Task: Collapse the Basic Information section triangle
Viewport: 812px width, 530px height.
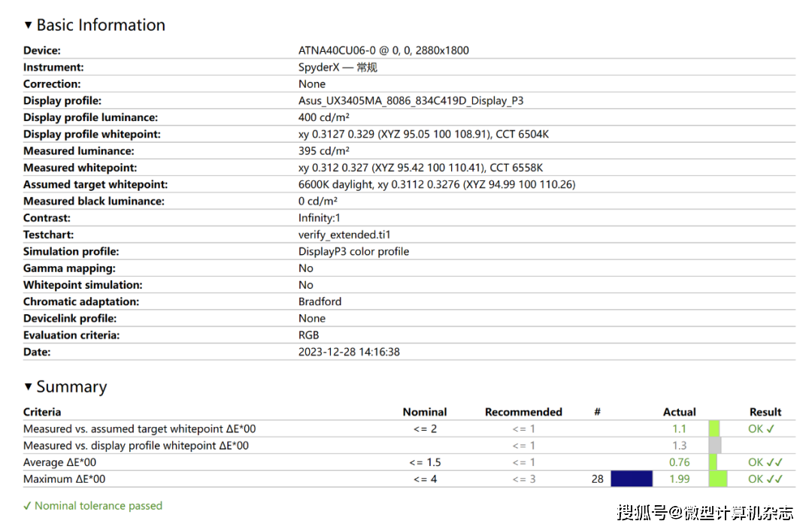Action: click(29, 25)
